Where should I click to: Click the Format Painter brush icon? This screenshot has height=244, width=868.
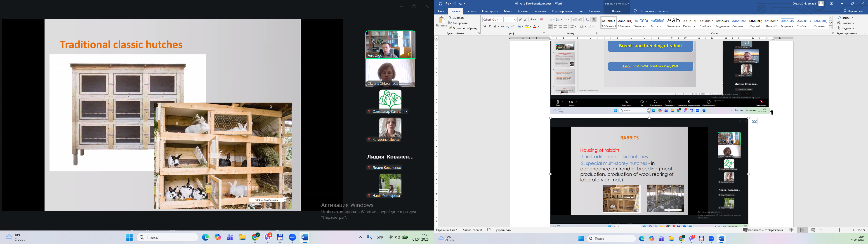(x=451, y=28)
